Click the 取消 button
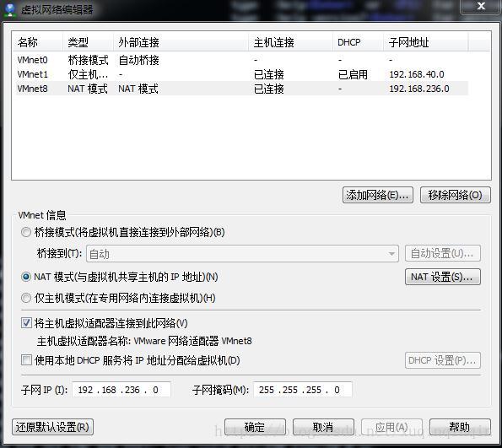This screenshot has width=502, height=448. click(x=323, y=427)
